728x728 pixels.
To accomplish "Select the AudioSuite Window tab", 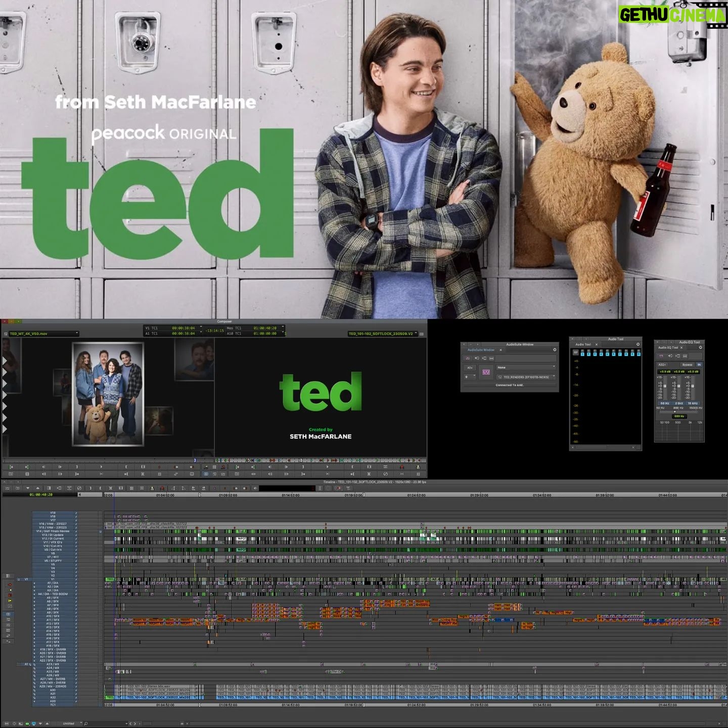I will point(481,350).
